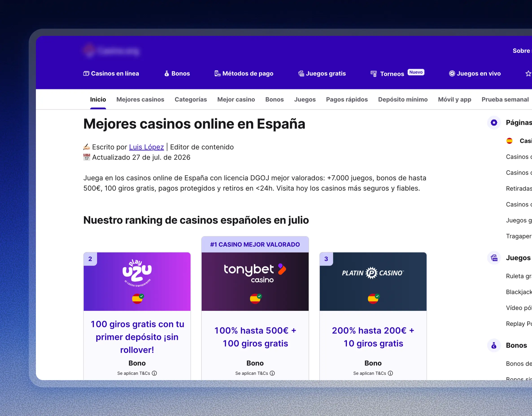Open the Juegos heading in the sidebar
532x416 pixels.
[x=518, y=258]
